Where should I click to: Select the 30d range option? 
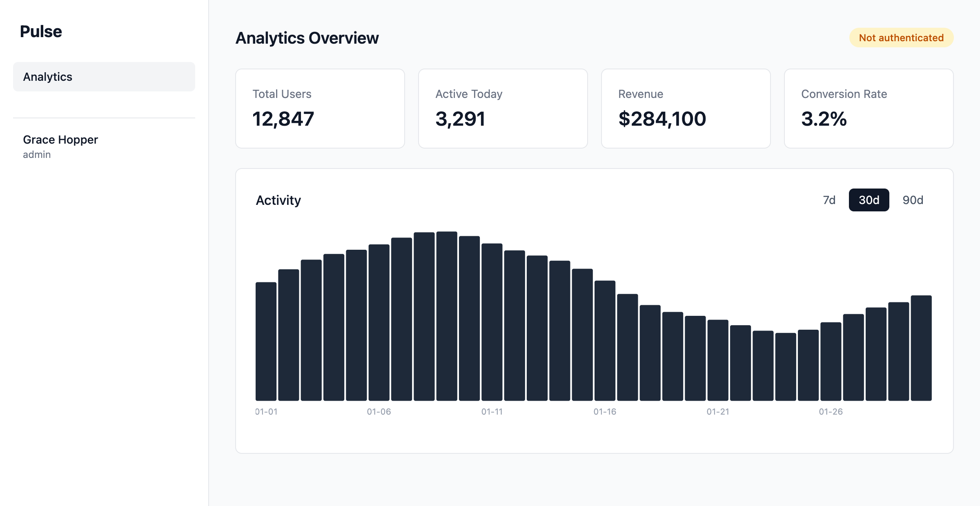[869, 200]
